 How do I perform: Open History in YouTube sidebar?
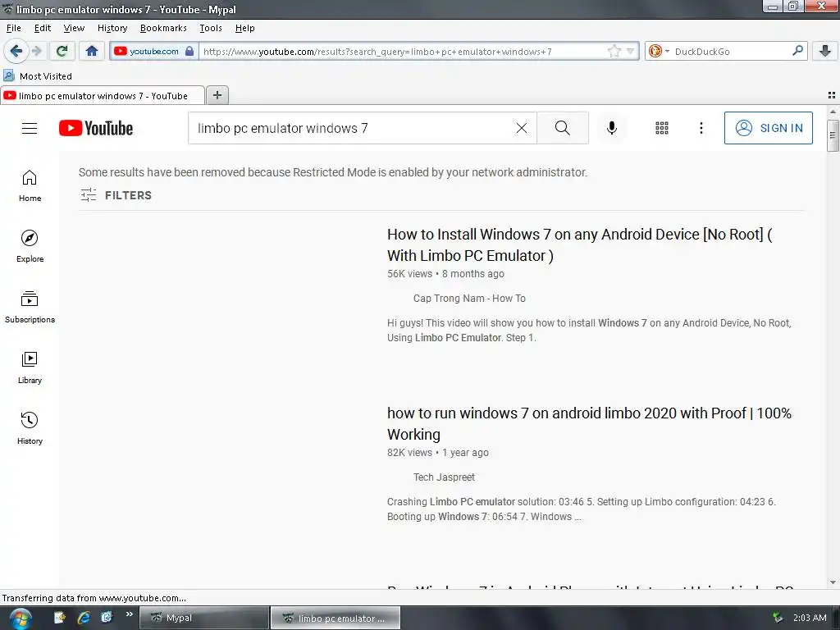tap(30, 428)
